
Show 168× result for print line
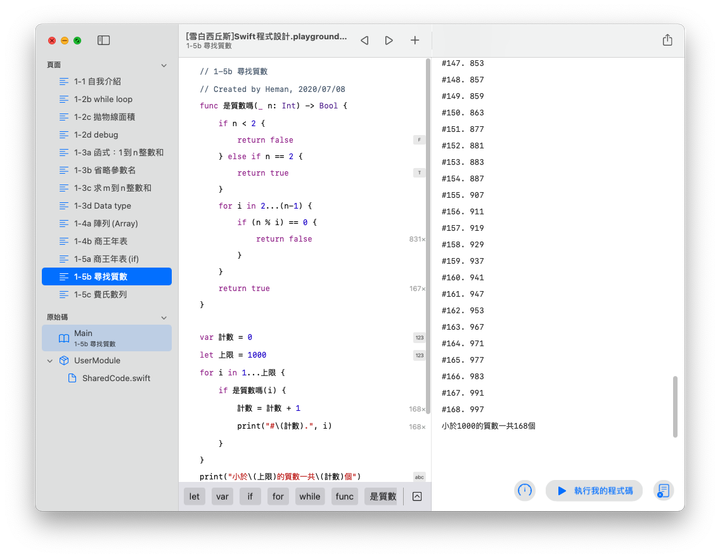point(417,427)
